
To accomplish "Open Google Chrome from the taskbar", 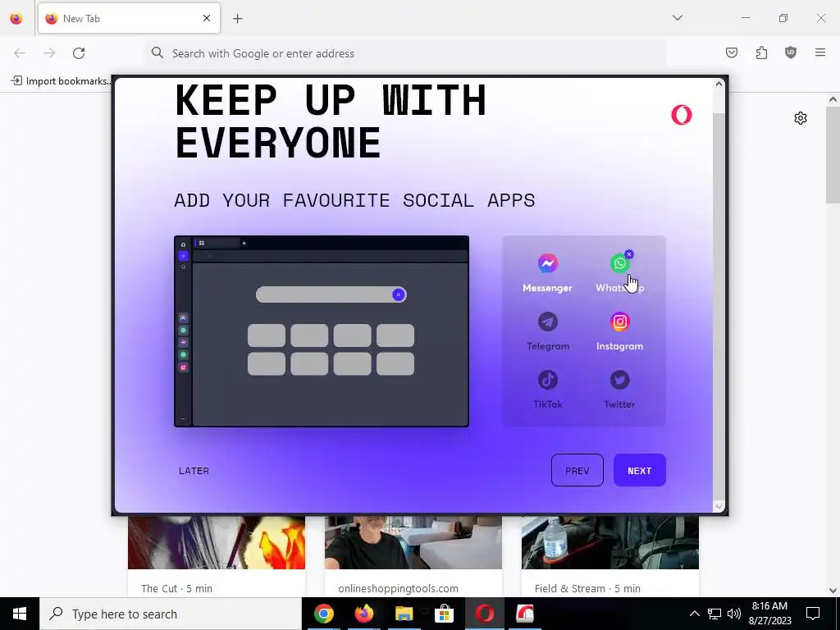I will coord(323,614).
